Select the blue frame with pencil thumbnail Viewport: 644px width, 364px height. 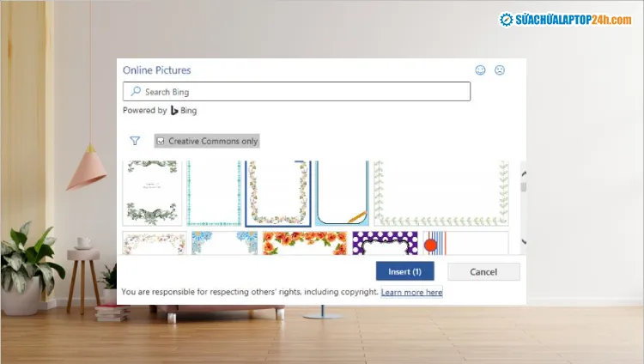pos(341,193)
